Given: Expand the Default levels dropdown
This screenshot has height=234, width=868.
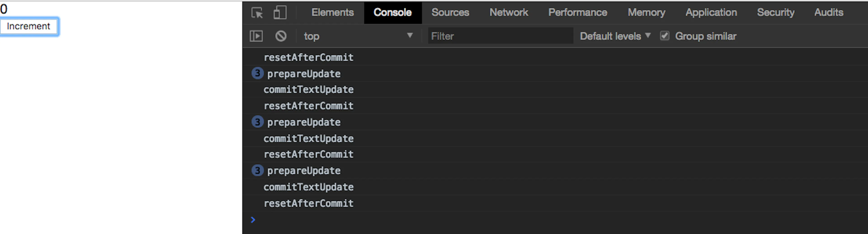Looking at the screenshot, I should click(x=615, y=36).
